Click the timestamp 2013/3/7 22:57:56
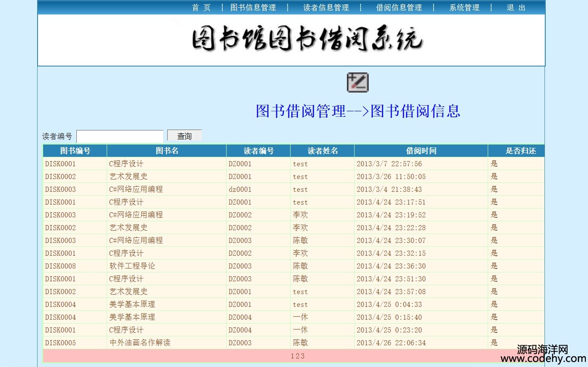This screenshot has height=367, width=588. click(389, 164)
